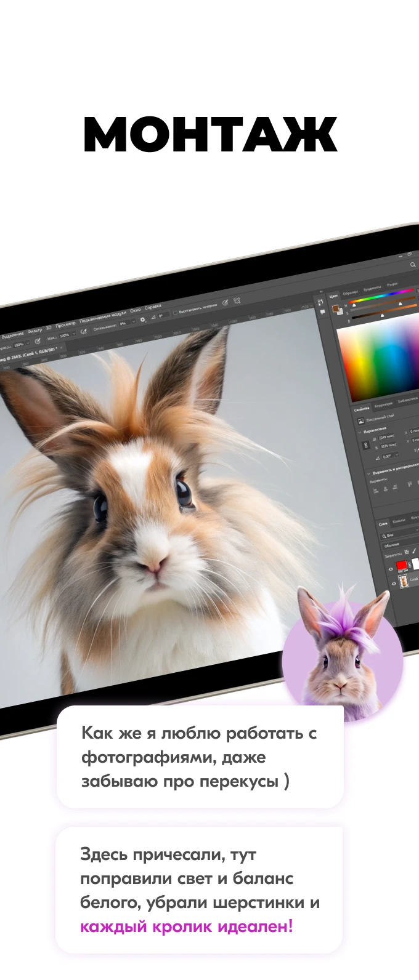This screenshot has width=419, height=980.
Task: Switch to the Слои tab
Action: 383,524
